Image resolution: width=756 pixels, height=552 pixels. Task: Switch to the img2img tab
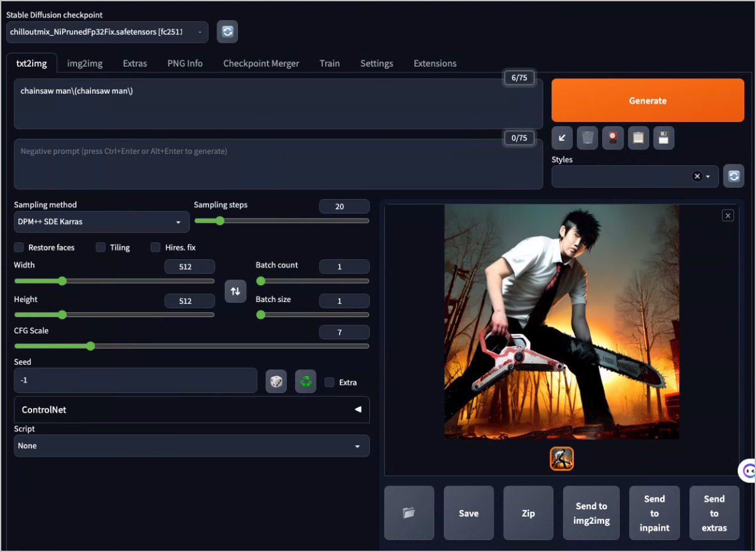click(85, 63)
